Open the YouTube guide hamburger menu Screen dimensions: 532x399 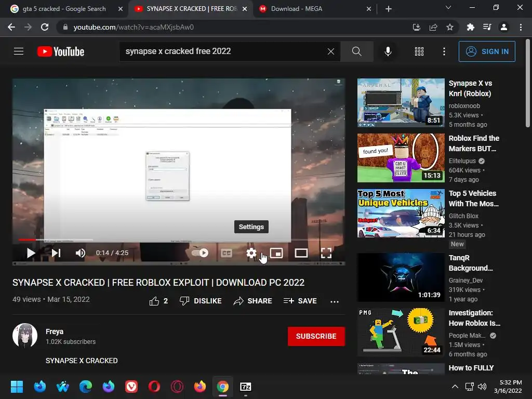tap(19, 51)
